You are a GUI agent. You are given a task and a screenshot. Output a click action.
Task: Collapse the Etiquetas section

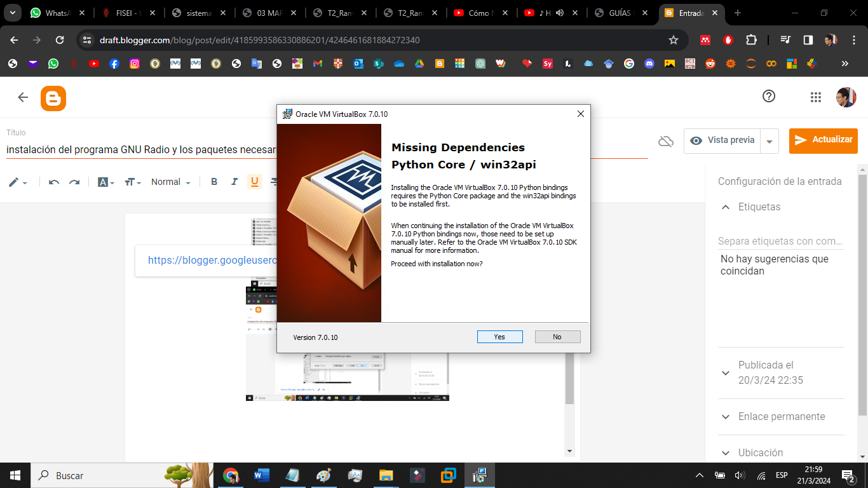(725, 207)
